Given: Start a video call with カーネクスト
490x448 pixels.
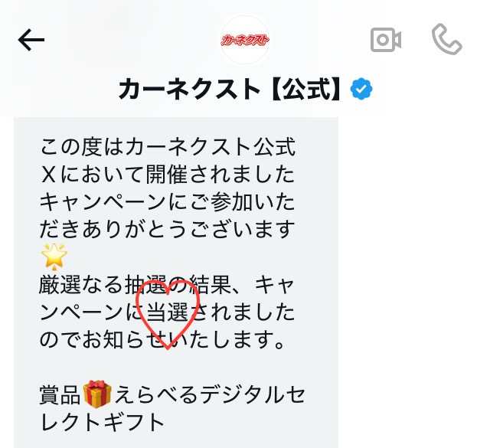Looking at the screenshot, I should coord(386,40).
